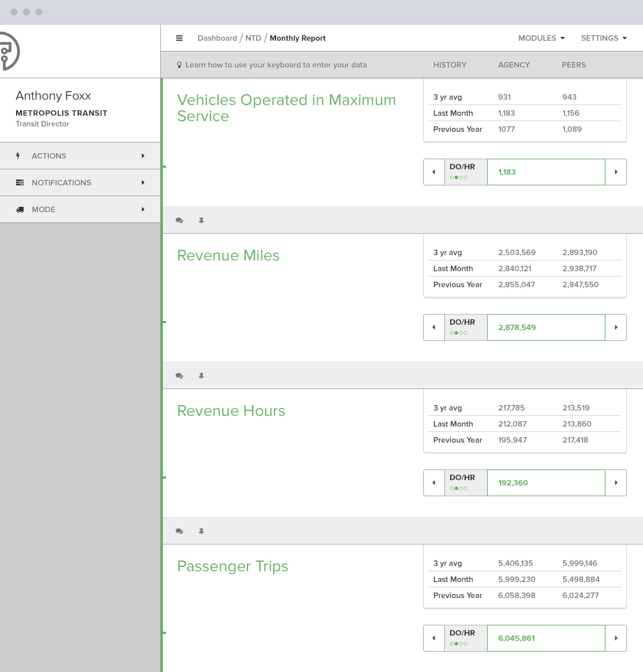Screen dimensions: 643x672
Task: Click the Notifications list icon
Action: tap(20, 183)
